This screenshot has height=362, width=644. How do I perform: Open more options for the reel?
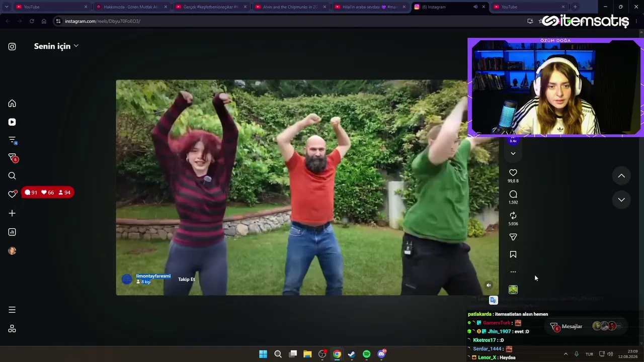point(513,272)
